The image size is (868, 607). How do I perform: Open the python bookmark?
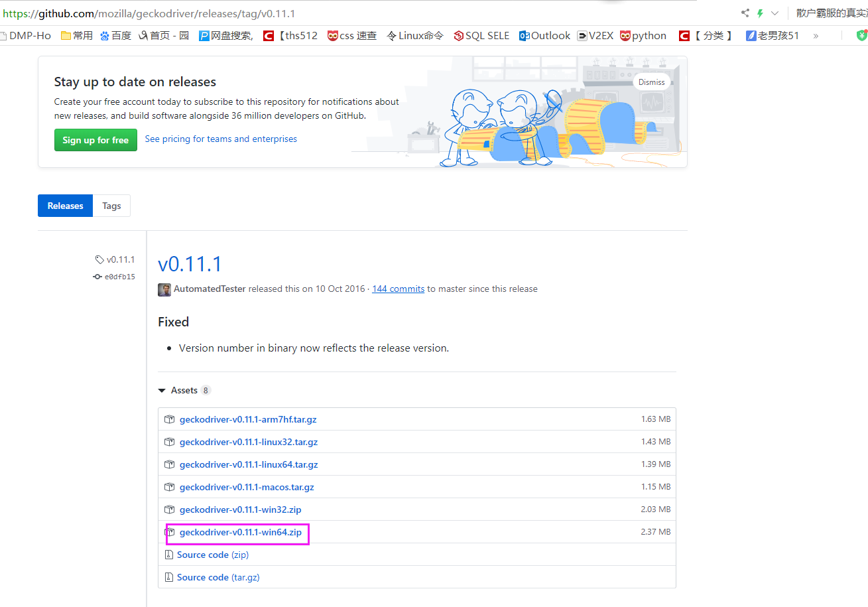[x=643, y=36]
